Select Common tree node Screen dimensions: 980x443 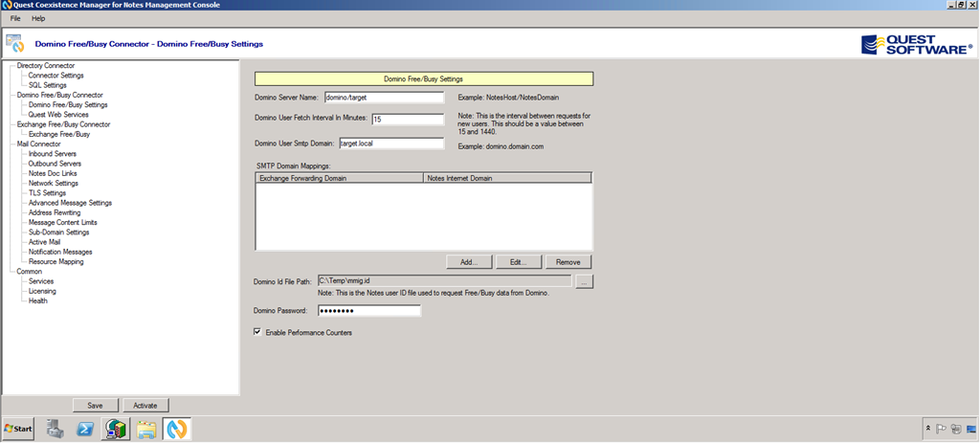[x=30, y=272]
